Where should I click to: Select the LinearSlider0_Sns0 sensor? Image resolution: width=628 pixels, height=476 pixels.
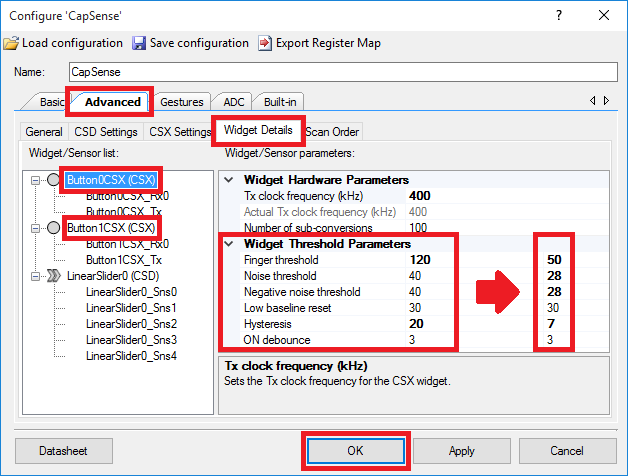click(131, 292)
